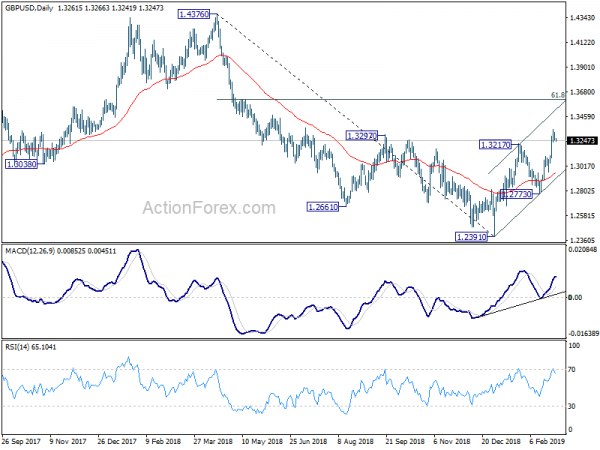Click the RSI 100 scale label
The image size is (600, 450).
point(574,346)
